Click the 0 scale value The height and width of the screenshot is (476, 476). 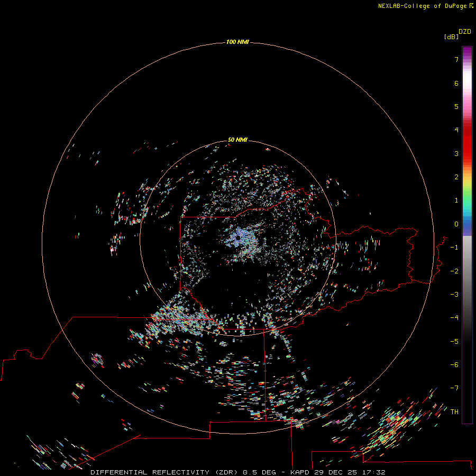tap(456, 224)
